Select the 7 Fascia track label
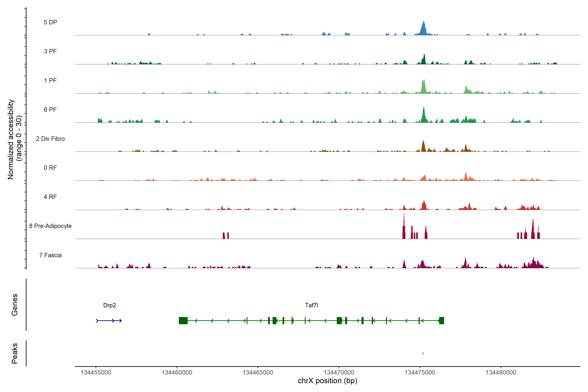Image resolution: width=588 pixels, height=392 pixels. [x=50, y=255]
